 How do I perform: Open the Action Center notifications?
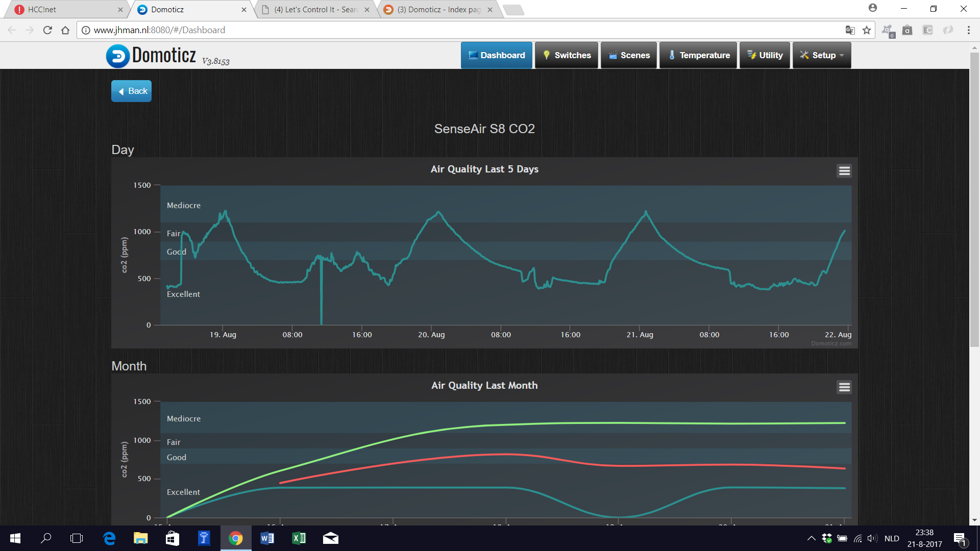(960, 539)
